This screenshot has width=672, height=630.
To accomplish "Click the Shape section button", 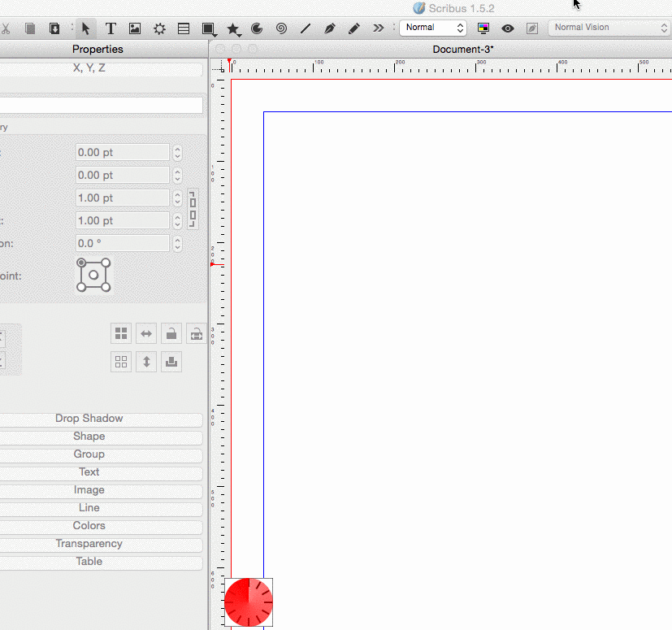I will pos(89,437).
